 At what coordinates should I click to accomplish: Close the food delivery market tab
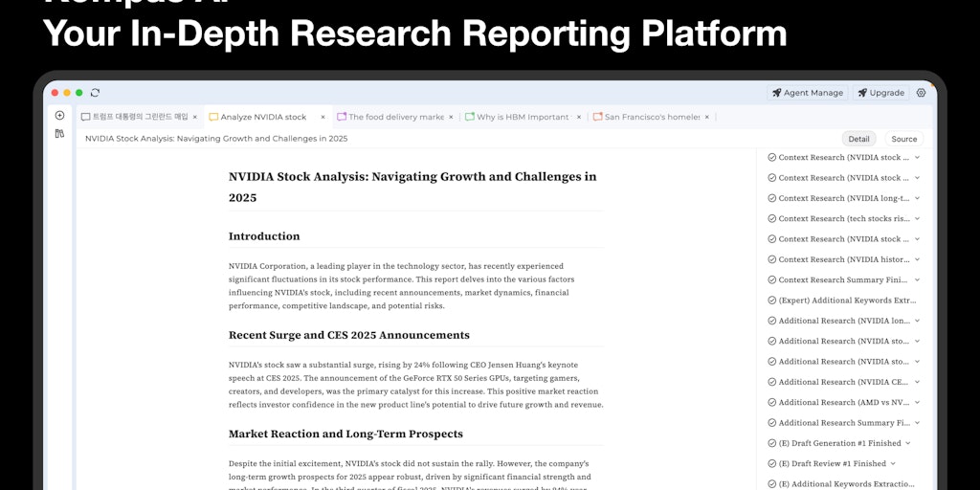(451, 117)
